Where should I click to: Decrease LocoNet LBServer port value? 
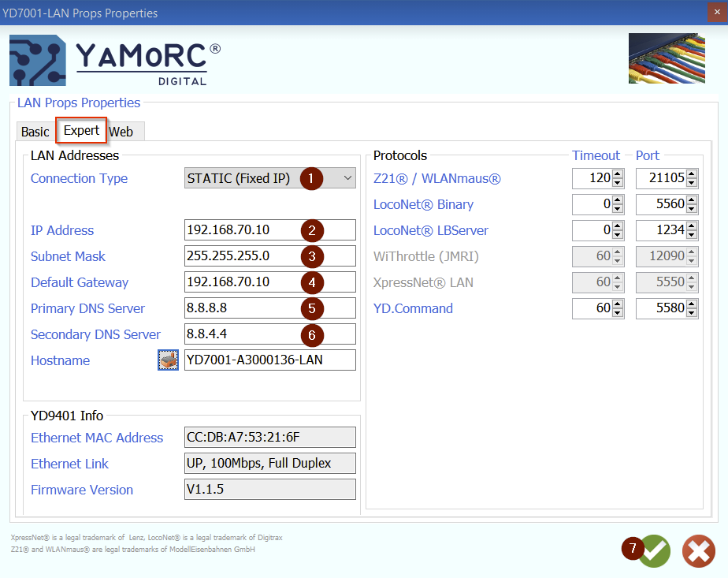[x=692, y=235]
